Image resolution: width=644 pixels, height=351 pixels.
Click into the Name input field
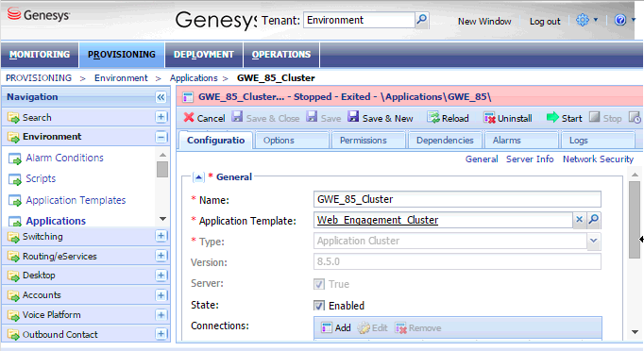[x=457, y=199]
